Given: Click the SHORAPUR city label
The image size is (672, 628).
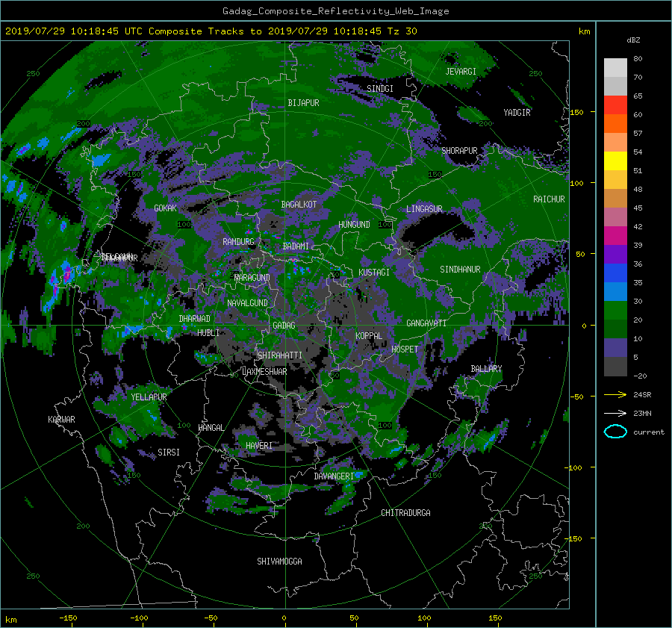Looking at the screenshot, I should [x=459, y=151].
